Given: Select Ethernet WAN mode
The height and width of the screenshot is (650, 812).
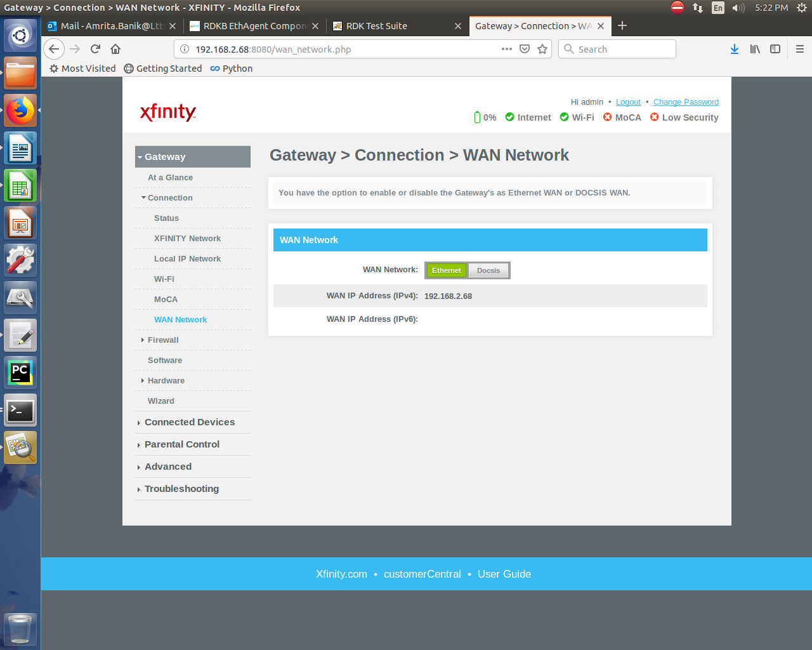Looking at the screenshot, I should click(x=447, y=270).
